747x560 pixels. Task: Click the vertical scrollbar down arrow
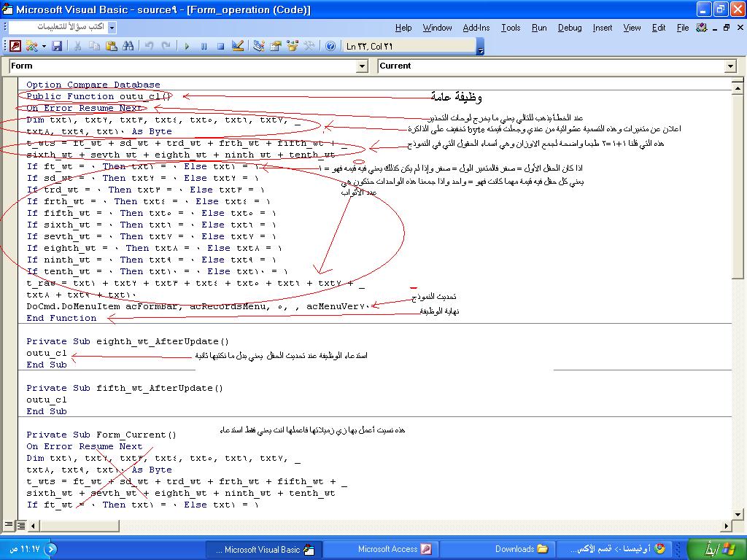coord(738,514)
